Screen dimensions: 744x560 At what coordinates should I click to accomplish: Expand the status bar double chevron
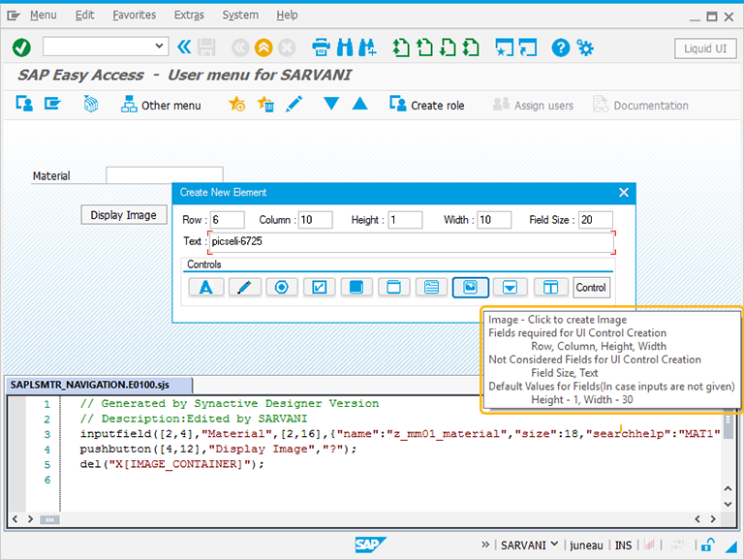point(485,544)
